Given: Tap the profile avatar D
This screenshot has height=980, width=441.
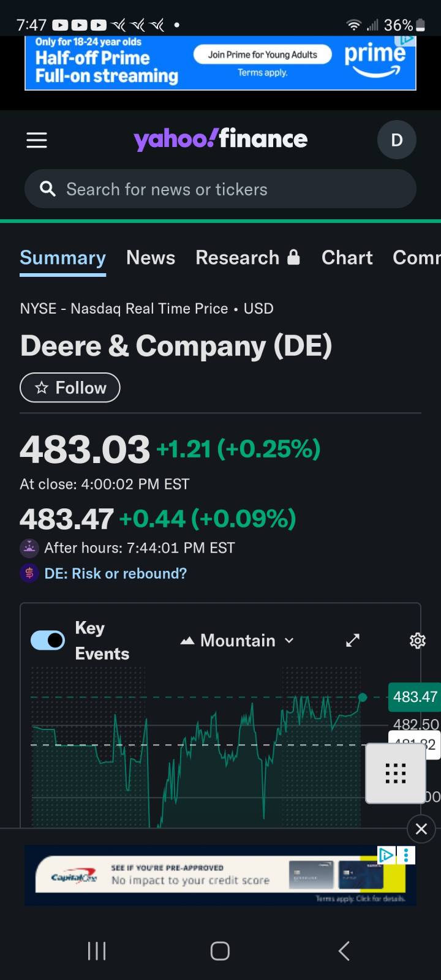Looking at the screenshot, I should (x=396, y=140).
